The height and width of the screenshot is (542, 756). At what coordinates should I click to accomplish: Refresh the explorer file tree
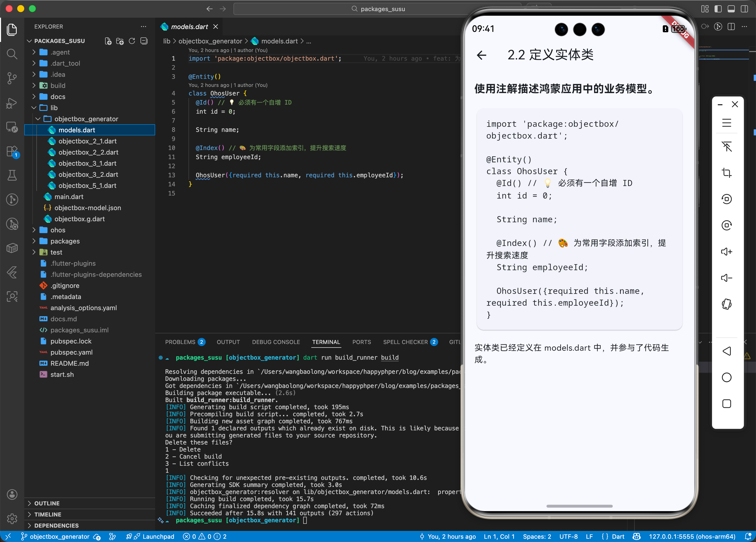(x=132, y=41)
